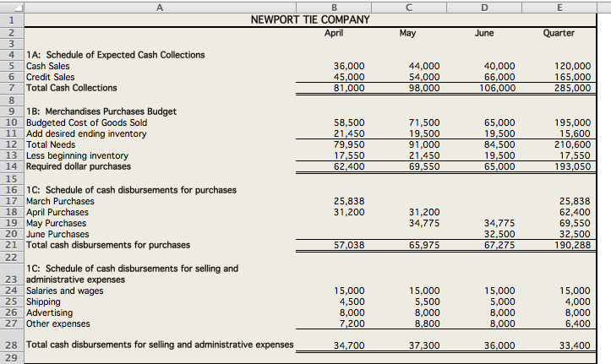Click the select-all corner box

pos(12,7)
